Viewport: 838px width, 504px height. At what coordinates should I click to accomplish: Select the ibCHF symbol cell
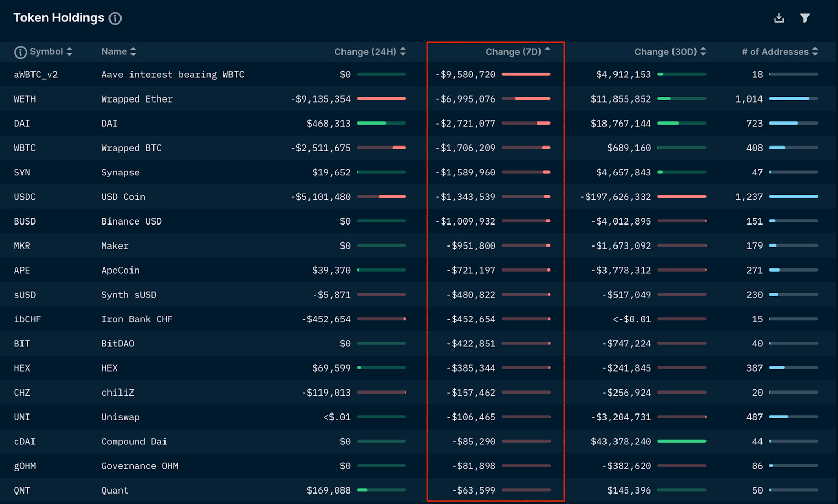(27, 319)
